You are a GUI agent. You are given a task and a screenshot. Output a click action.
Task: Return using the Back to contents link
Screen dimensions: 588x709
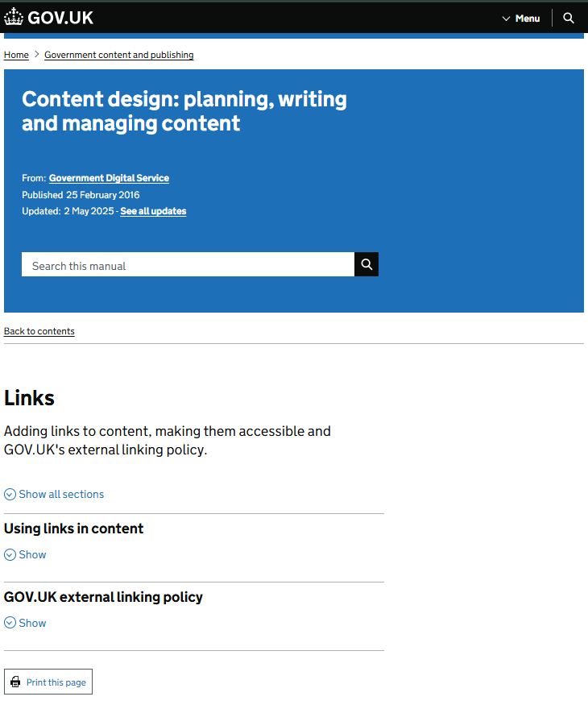pos(39,331)
